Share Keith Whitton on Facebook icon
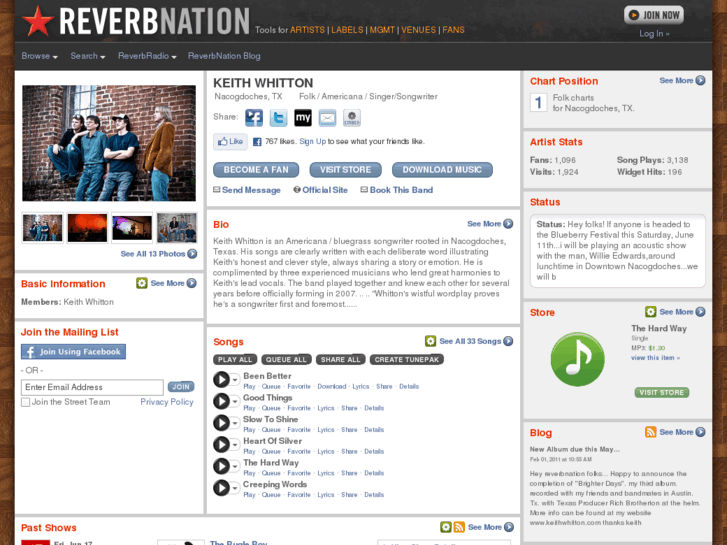This screenshot has width=727, height=545. tap(254, 118)
